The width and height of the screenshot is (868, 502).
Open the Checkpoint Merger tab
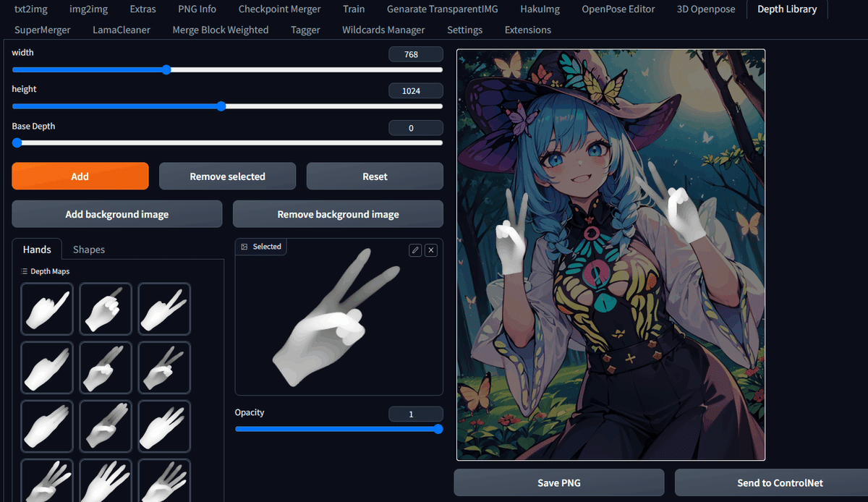pyautogui.click(x=279, y=9)
